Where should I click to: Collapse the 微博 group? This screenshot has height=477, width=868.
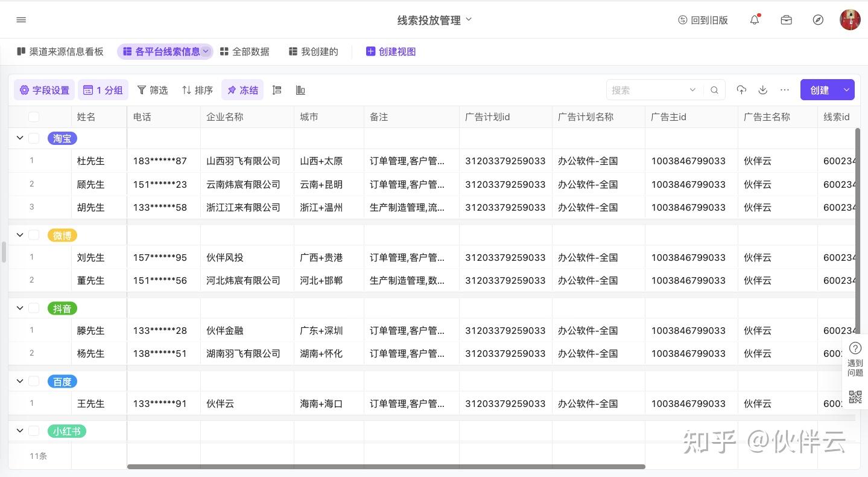[19, 235]
